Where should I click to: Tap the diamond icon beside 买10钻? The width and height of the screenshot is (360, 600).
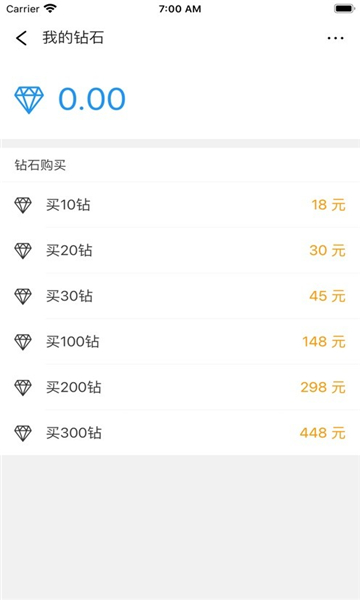(x=23, y=205)
